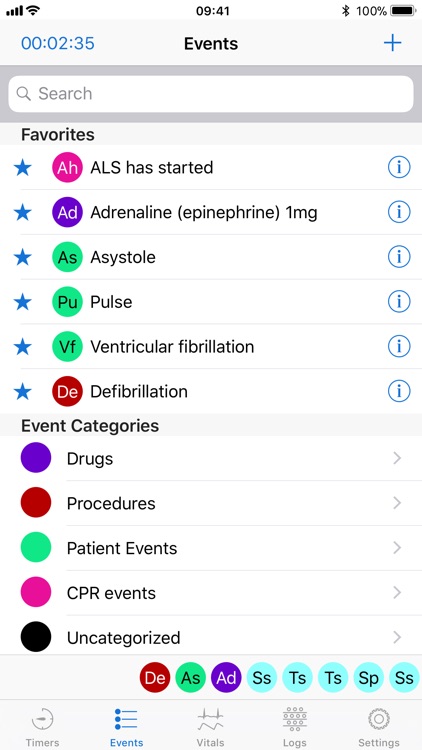Toggle star next to ALS has started

coord(22,167)
